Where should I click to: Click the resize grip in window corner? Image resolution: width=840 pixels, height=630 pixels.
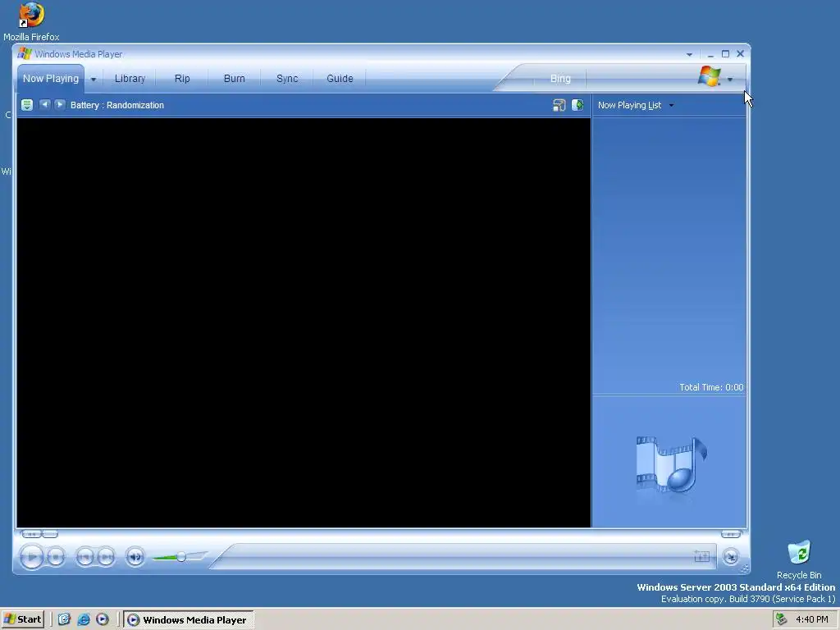[744, 569]
